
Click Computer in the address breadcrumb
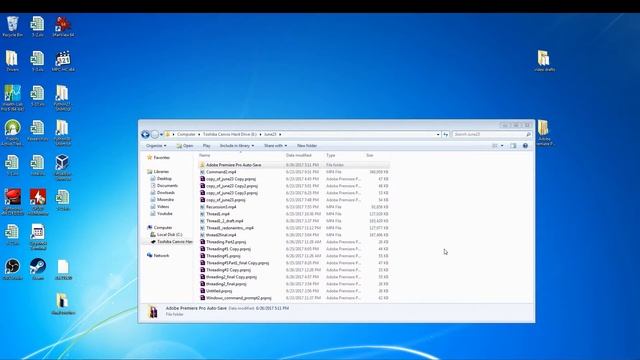click(186, 134)
